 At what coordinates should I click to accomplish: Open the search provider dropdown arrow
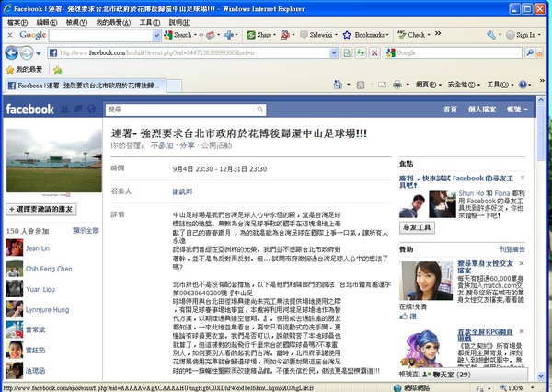[539, 53]
